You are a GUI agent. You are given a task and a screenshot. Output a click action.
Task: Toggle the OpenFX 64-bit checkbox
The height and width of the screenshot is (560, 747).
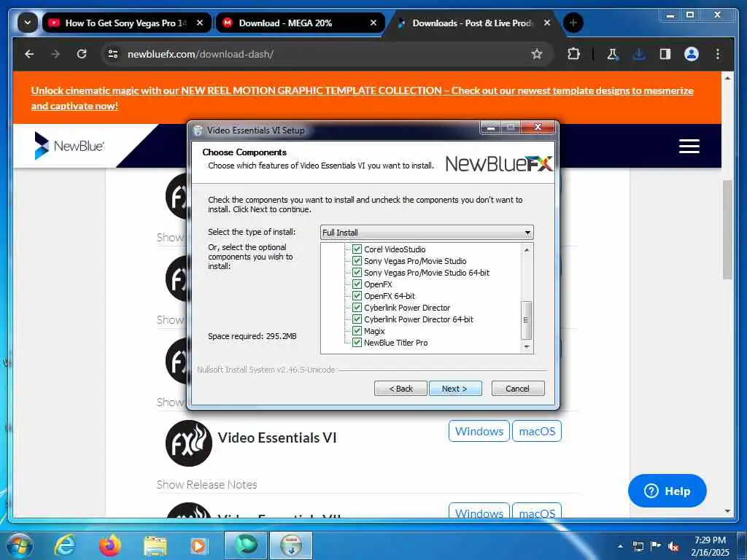(357, 296)
